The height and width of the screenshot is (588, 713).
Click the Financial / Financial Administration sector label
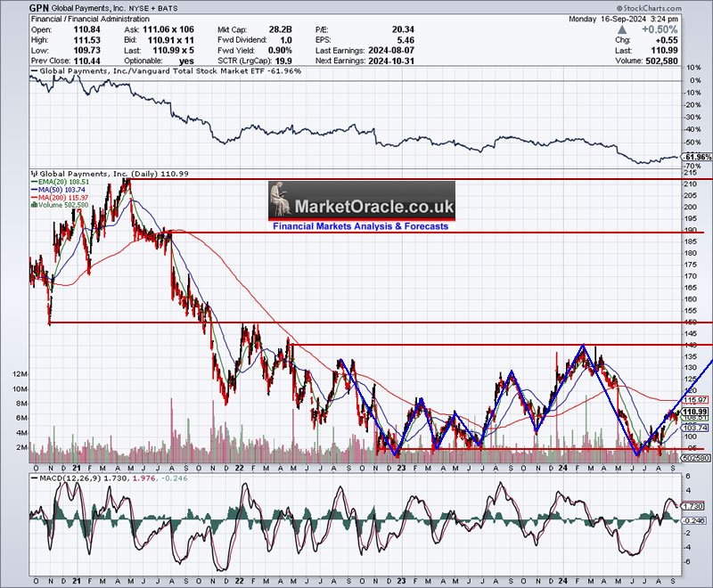[x=90, y=19]
